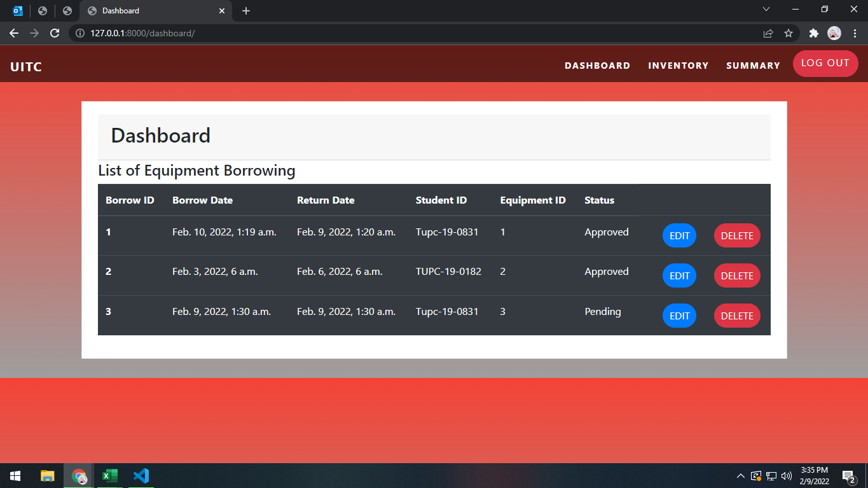This screenshot has height=488, width=868.
Task: Click the browser forward arrow
Action: pyautogui.click(x=34, y=33)
